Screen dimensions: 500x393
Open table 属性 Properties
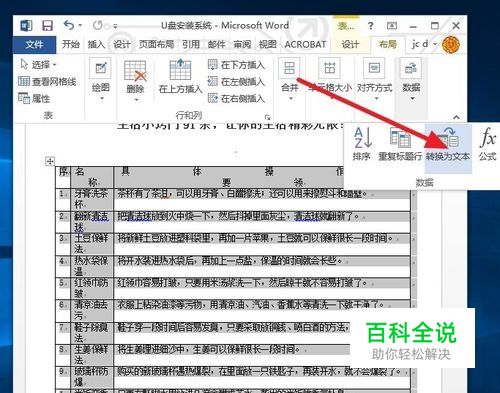coord(34,98)
